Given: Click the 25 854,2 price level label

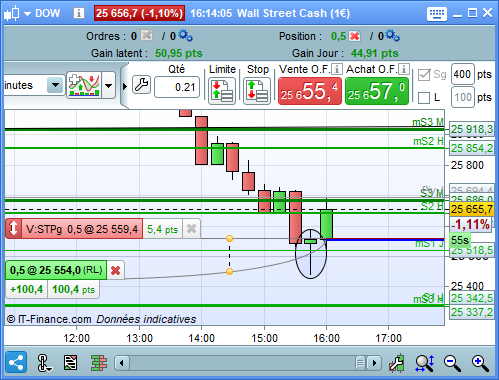Looking at the screenshot, I should tap(472, 148).
